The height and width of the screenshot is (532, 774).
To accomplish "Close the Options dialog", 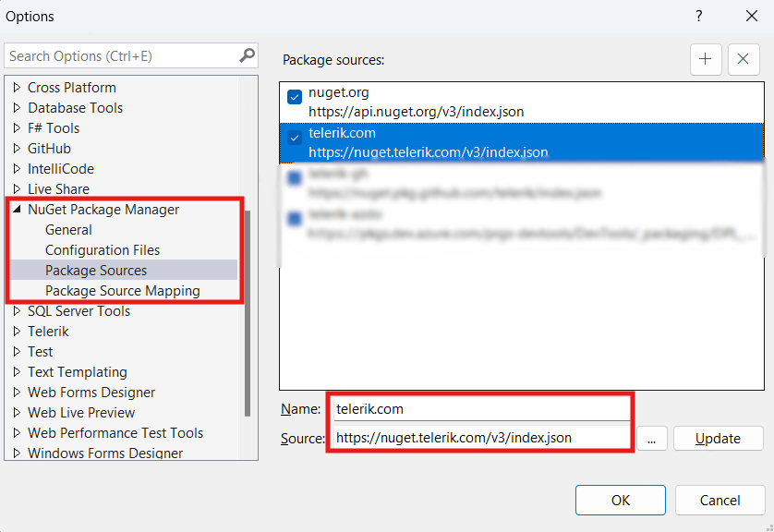I will point(751,16).
